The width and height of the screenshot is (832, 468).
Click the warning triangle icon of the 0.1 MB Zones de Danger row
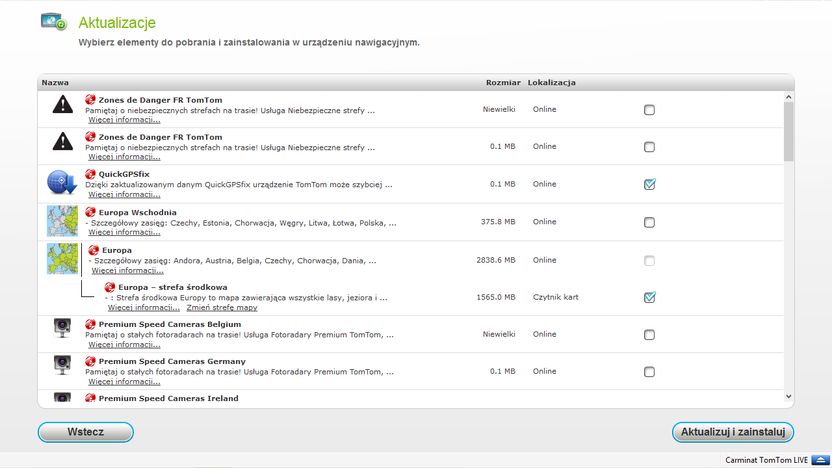(x=63, y=141)
